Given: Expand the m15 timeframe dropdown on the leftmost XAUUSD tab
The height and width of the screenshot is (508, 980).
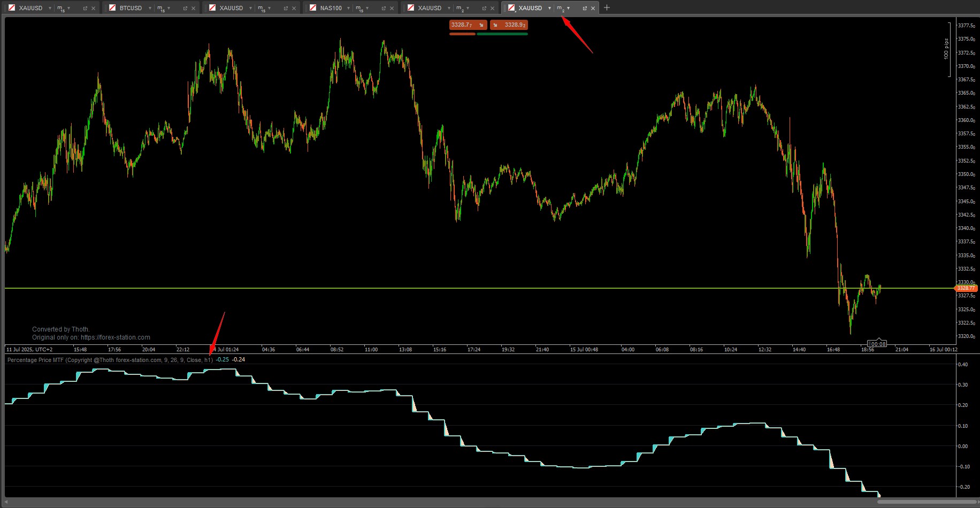Looking at the screenshot, I should [68, 8].
